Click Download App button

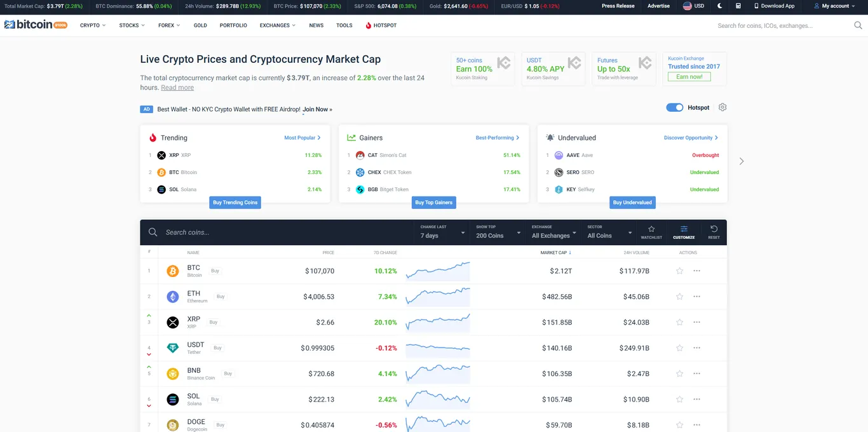[x=775, y=6]
